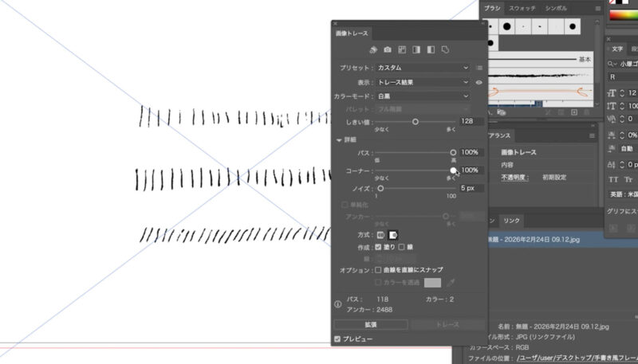Click new brush icon in Brushes panel

[574, 112]
